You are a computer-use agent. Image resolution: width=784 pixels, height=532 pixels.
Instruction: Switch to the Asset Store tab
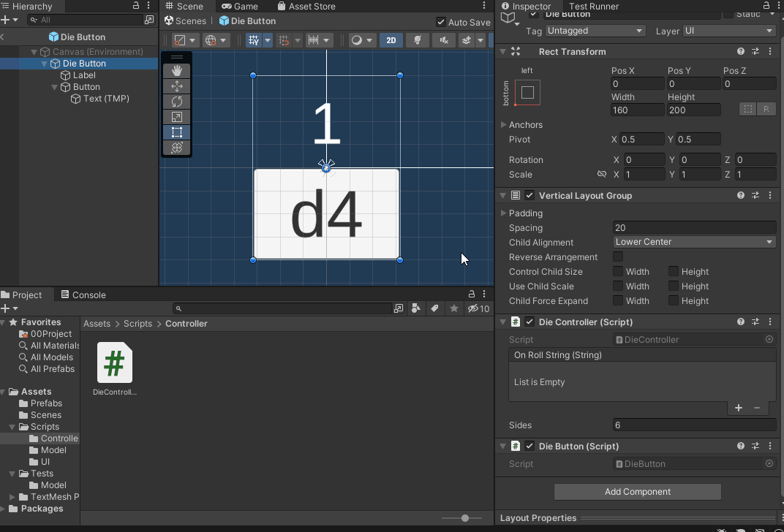tap(306, 7)
